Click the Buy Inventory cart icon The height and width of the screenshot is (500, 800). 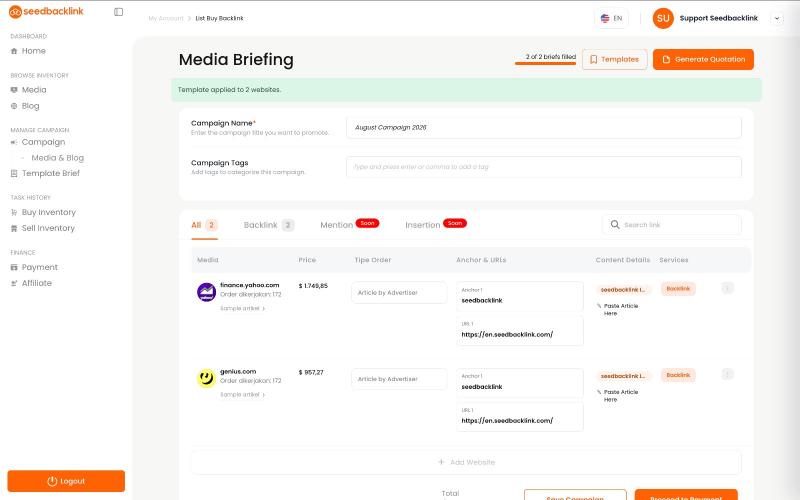tap(14, 212)
